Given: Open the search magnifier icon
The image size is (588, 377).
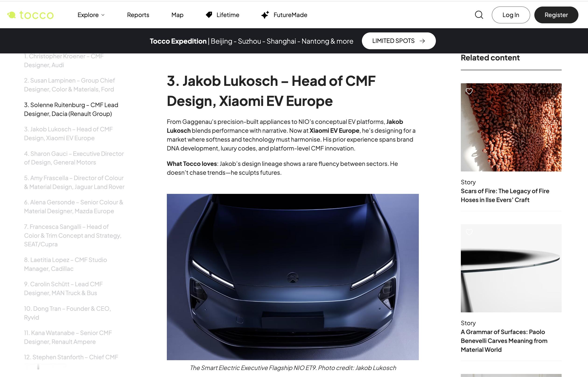Looking at the screenshot, I should 479,15.
